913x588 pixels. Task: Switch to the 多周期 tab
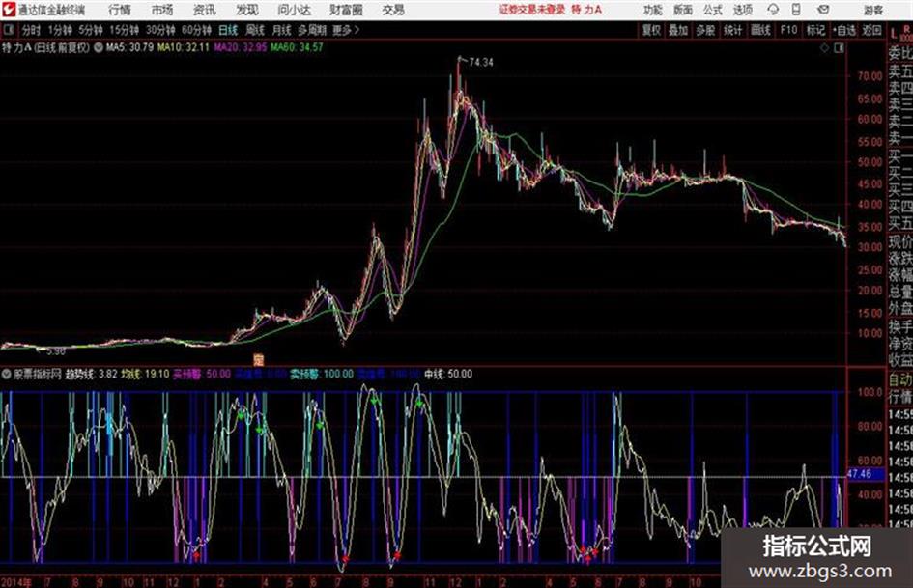pos(311,30)
